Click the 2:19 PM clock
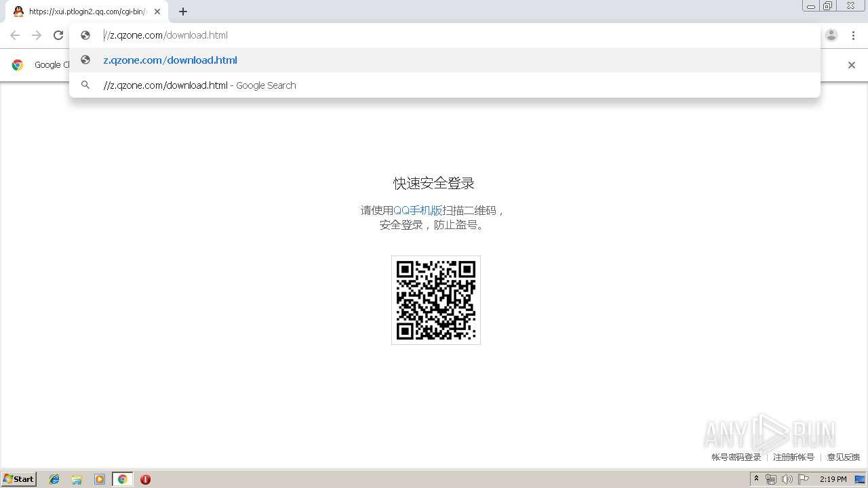 (x=833, y=479)
